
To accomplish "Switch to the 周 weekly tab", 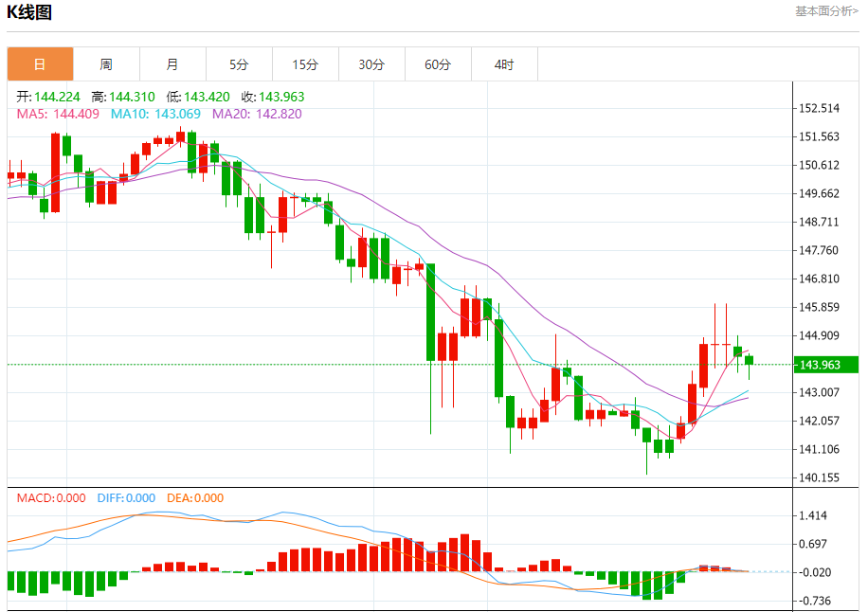I will point(106,64).
